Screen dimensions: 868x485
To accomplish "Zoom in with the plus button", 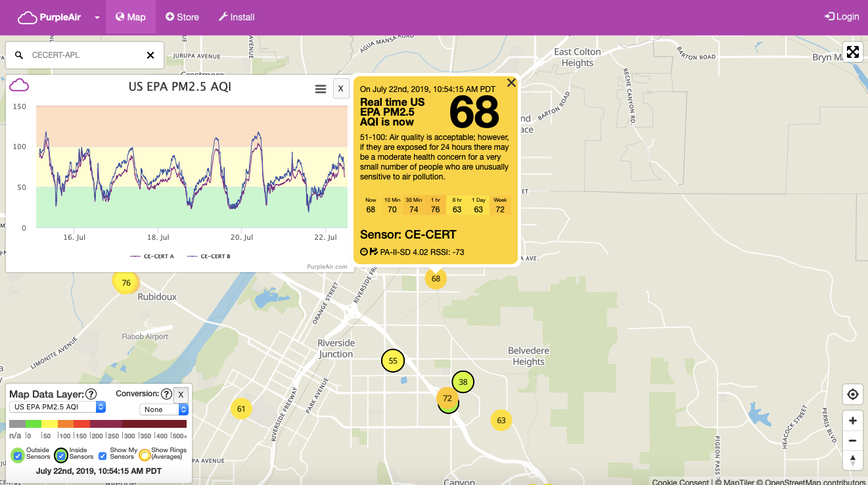I will click(x=852, y=421).
